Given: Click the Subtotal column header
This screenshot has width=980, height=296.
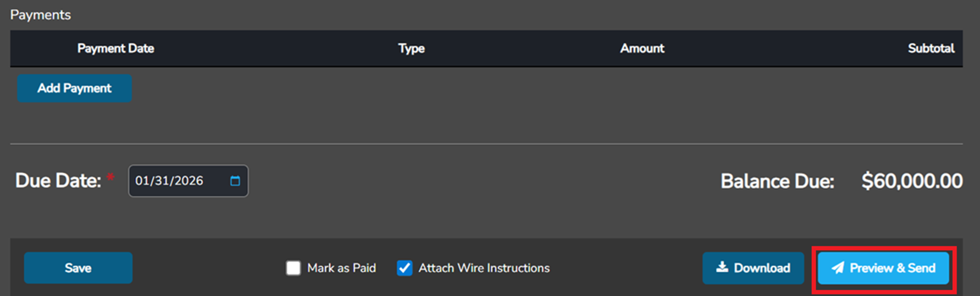Looking at the screenshot, I should [x=931, y=48].
